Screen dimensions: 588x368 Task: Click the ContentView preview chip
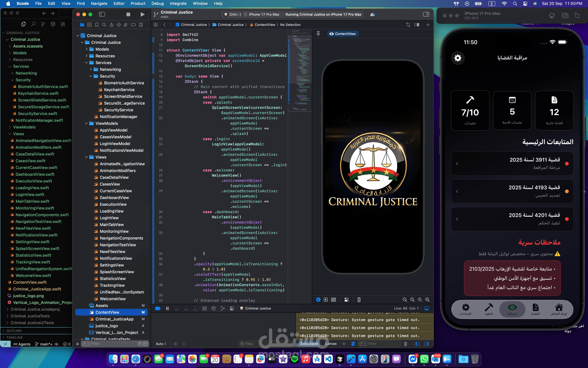click(343, 34)
